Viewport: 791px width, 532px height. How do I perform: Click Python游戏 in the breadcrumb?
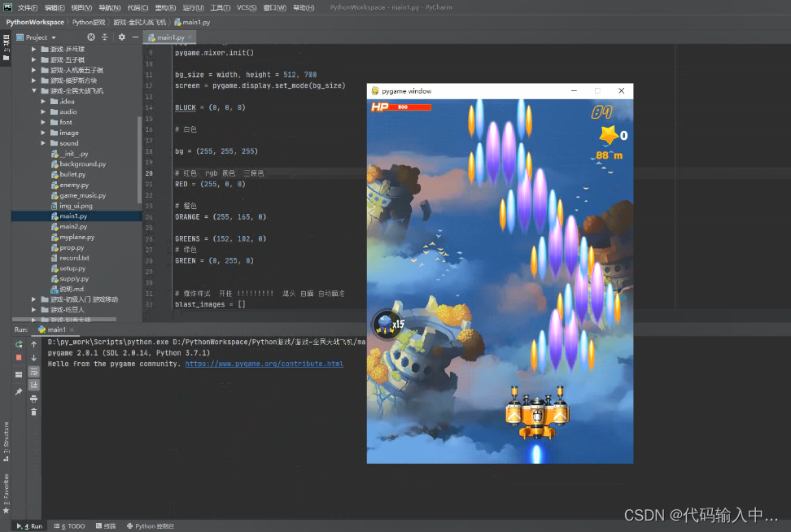(89, 22)
